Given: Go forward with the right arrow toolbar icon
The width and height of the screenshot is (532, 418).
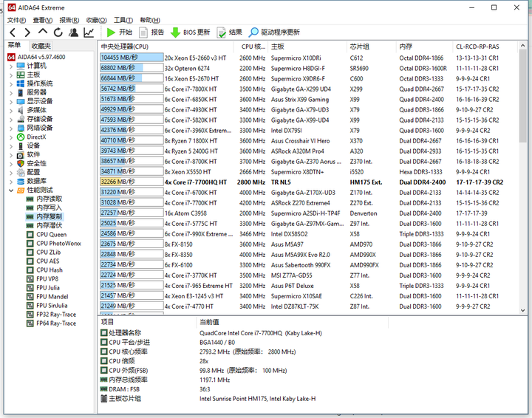Looking at the screenshot, I should (x=27, y=32).
